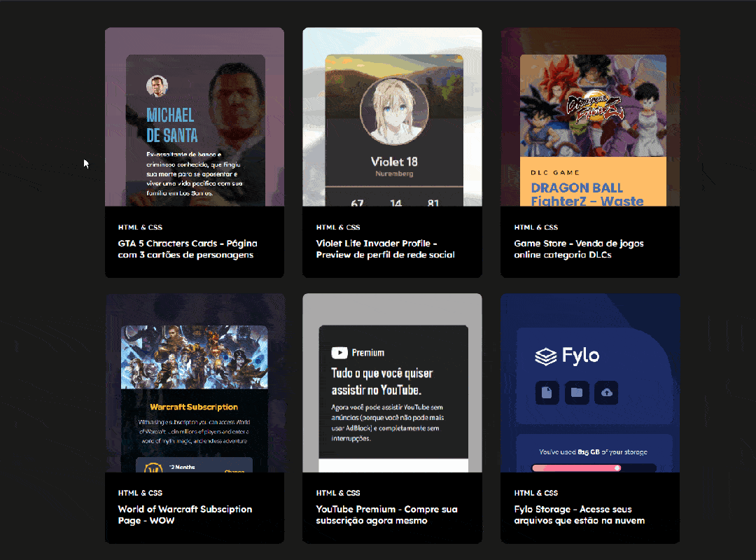The image size is (756, 560).
Task: Click the YouTube ad-free description paragraph
Action: pos(387,423)
